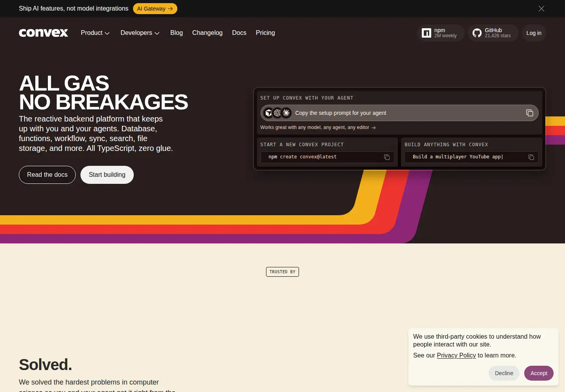This screenshot has height=392, width=565.
Task: Click 'Copy the setup prompt for your agent' text
Action: [341, 113]
